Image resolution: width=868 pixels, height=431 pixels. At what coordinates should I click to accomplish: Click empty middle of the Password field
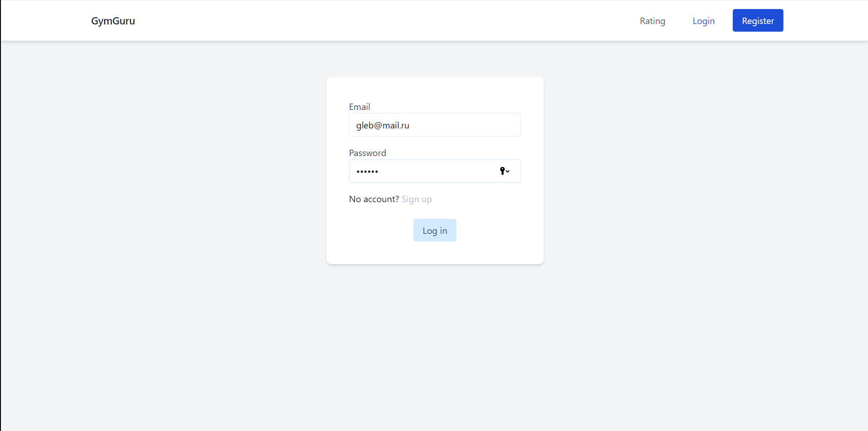point(434,171)
